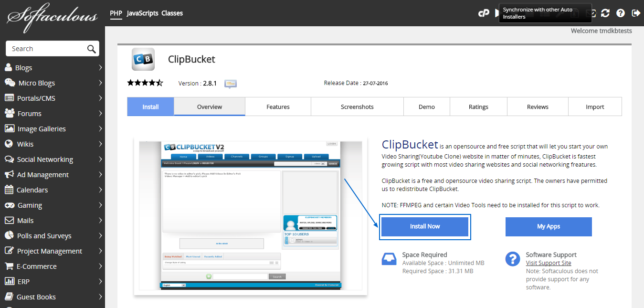Switch to the Screenshots tab
The image size is (644, 308).
pyautogui.click(x=357, y=106)
